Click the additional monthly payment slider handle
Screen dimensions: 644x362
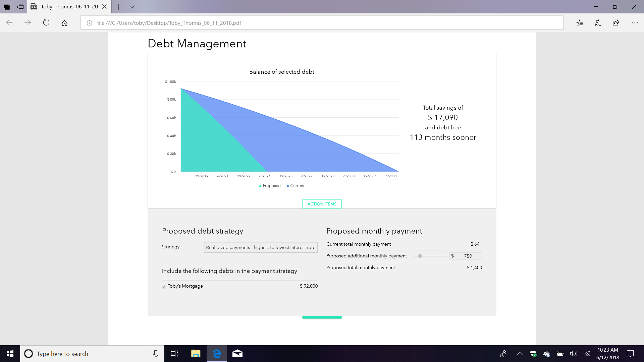[x=420, y=256]
